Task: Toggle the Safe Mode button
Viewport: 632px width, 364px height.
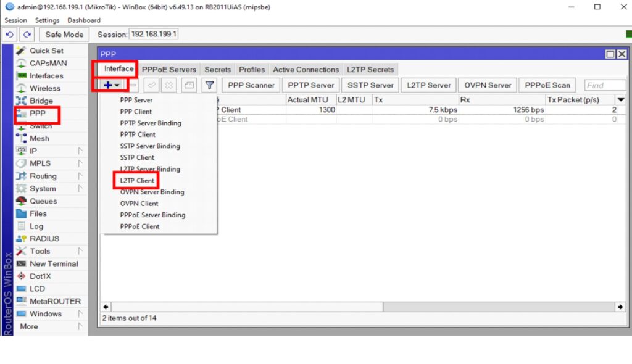Action: pyautogui.click(x=65, y=35)
